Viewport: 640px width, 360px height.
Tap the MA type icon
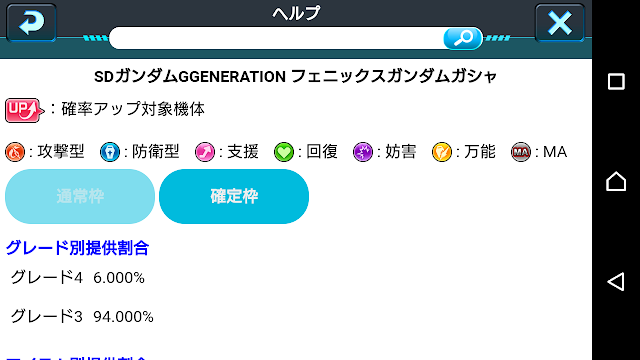521,152
